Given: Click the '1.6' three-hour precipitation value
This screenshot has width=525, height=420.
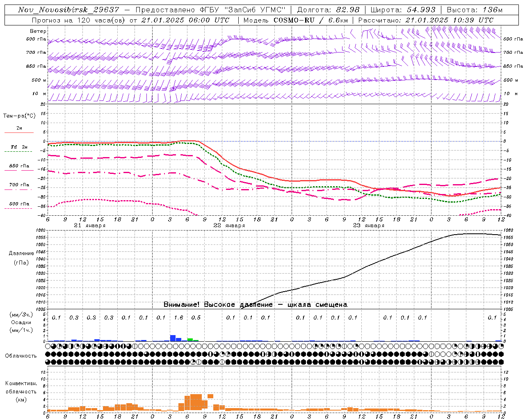Looking at the screenshot, I should click(178, 317).
